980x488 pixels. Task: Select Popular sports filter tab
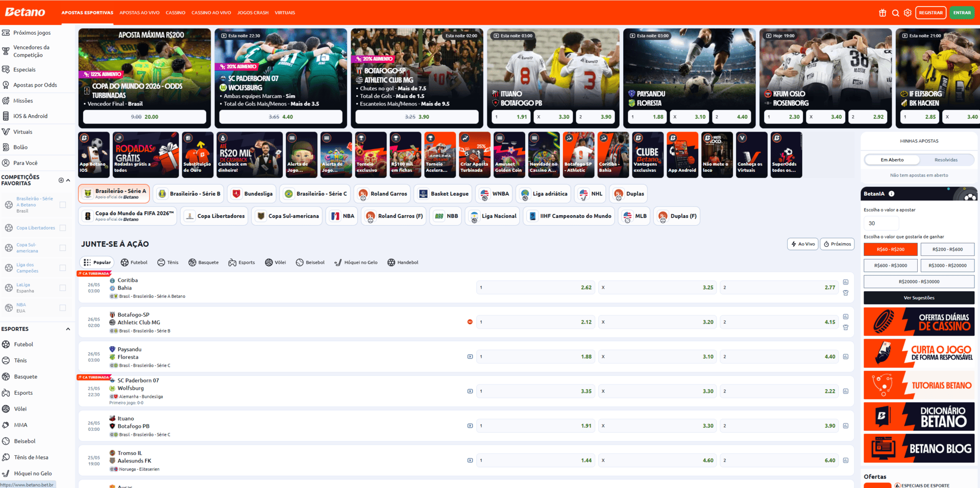click(x=97, y=263)
